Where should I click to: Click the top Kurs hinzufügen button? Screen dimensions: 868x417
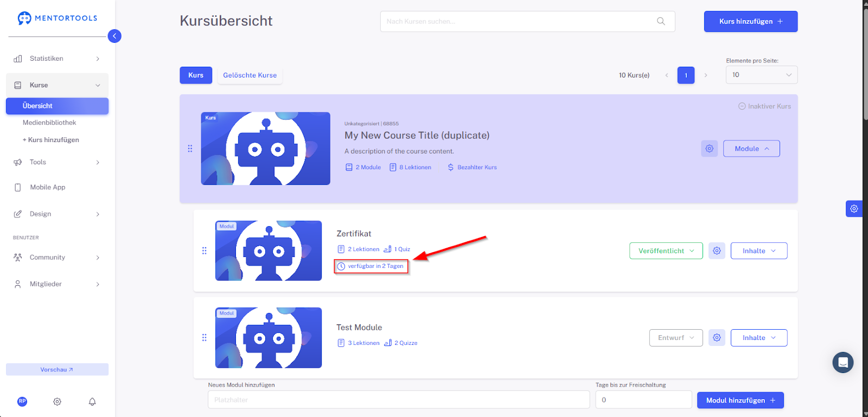point(751,21)
